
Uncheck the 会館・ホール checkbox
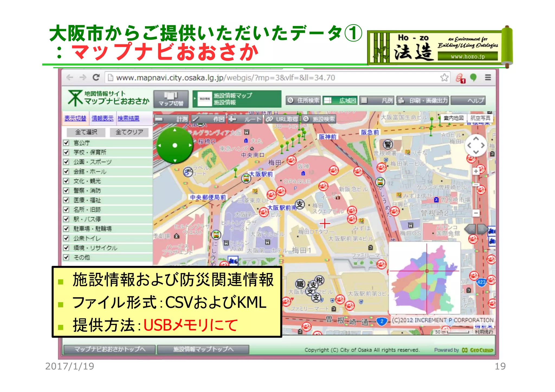click(x=66, y=171)
